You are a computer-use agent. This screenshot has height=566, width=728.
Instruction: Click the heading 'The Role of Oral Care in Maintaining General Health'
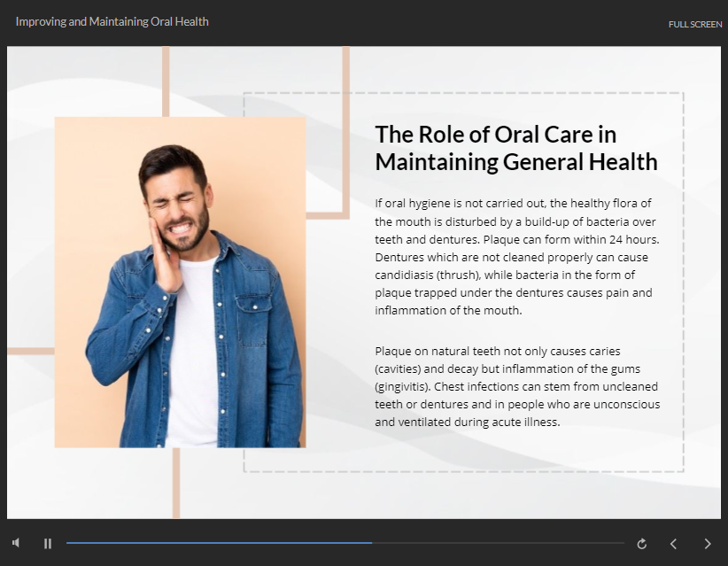pyautogui.click(x=515, y=148)
